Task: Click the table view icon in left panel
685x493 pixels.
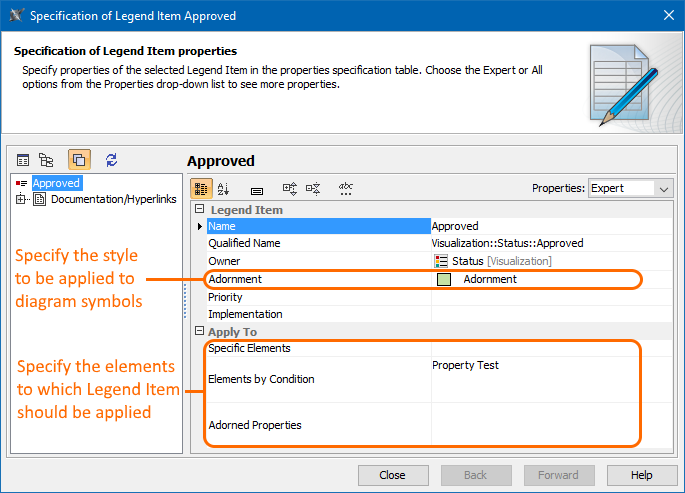Action: (23, 160)
